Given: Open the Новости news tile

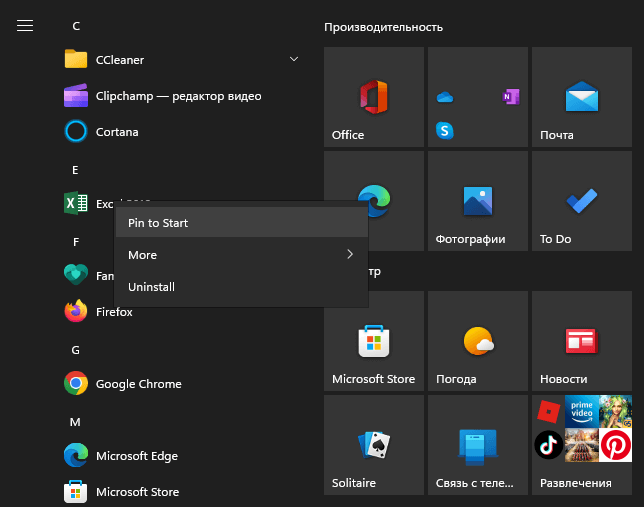Looking at the screenshot, I should pyautogui.click(x=582, y=341).
